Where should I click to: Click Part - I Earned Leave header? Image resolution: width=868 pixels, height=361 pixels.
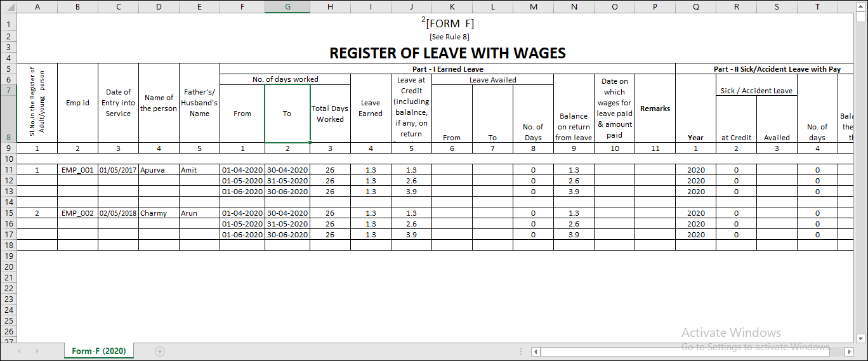pos(447,69)
